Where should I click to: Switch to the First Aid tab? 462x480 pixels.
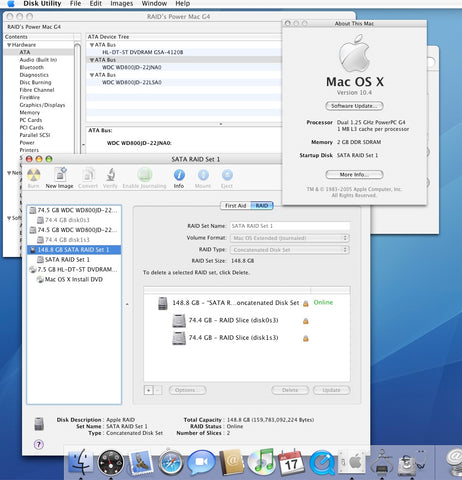click(235, 206)
